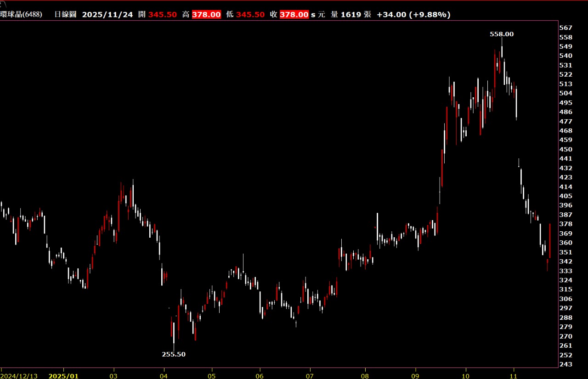This screenshot has width=588, height=379.
Task: Select 243 on the price axis
Action: coord(566,364)
